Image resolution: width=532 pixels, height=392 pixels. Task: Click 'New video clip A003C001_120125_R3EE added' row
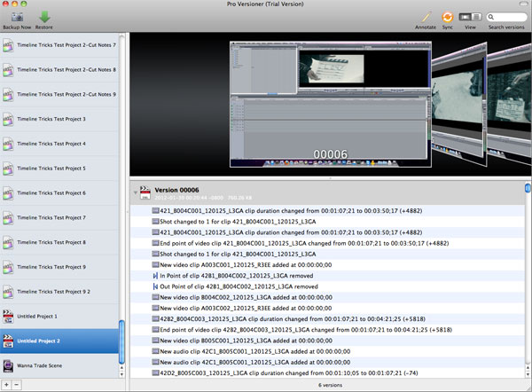[x=327, y=265]
